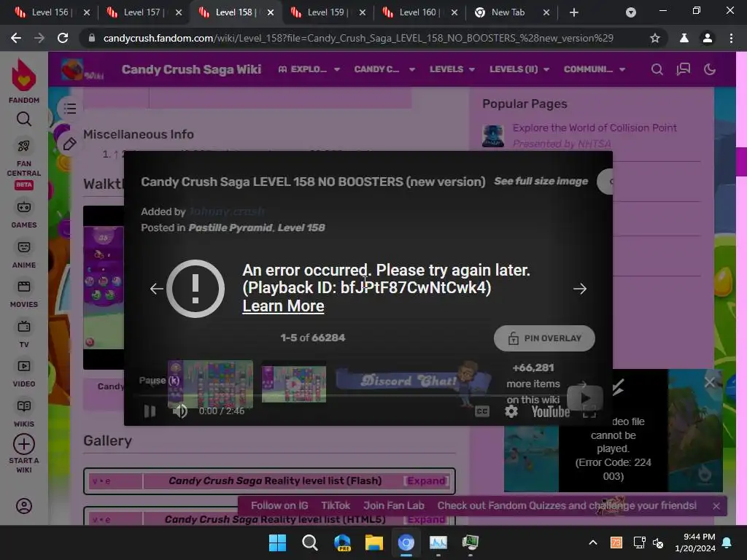Open Pastille Pyramid category link
The height and width of the screenshot is (560, 747).
point(230,227)
